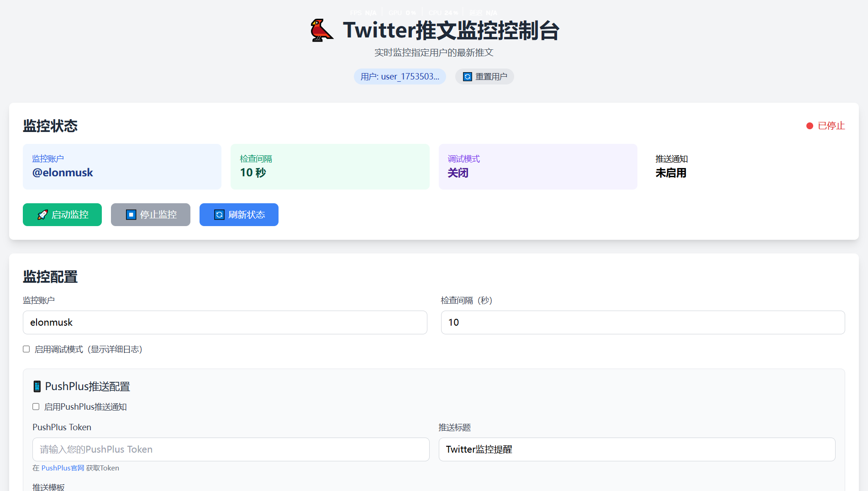Screen dimensions: 868x491
Task: Click the 已停止 status label
Action: coord(831,126)
